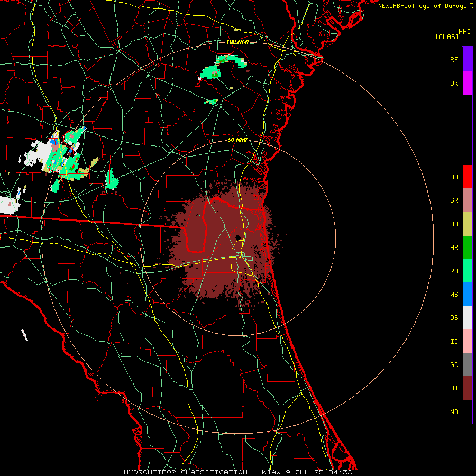This screenshot has width=476, height=476.
Task: Click the HHC product label
Action: [x=464, y=32]
